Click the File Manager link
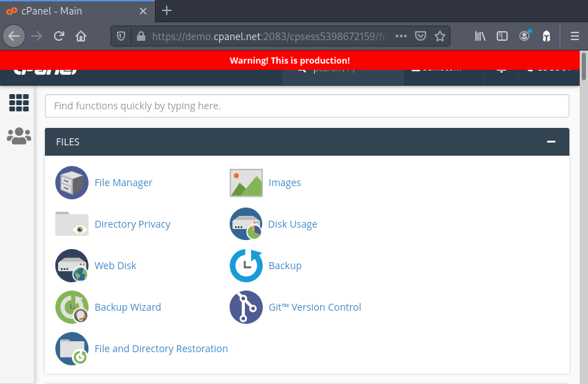Viewport: 588px width, 384px height. (123, 183)
